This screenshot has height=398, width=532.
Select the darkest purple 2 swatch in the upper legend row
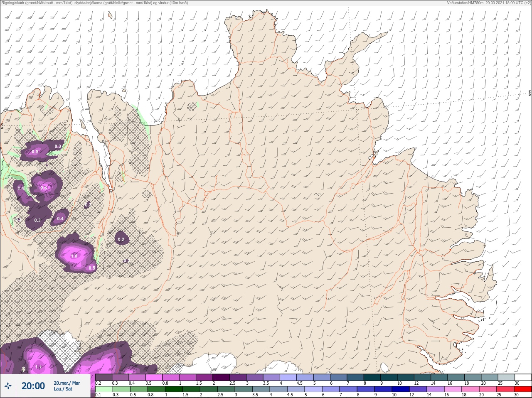[221, 377]
